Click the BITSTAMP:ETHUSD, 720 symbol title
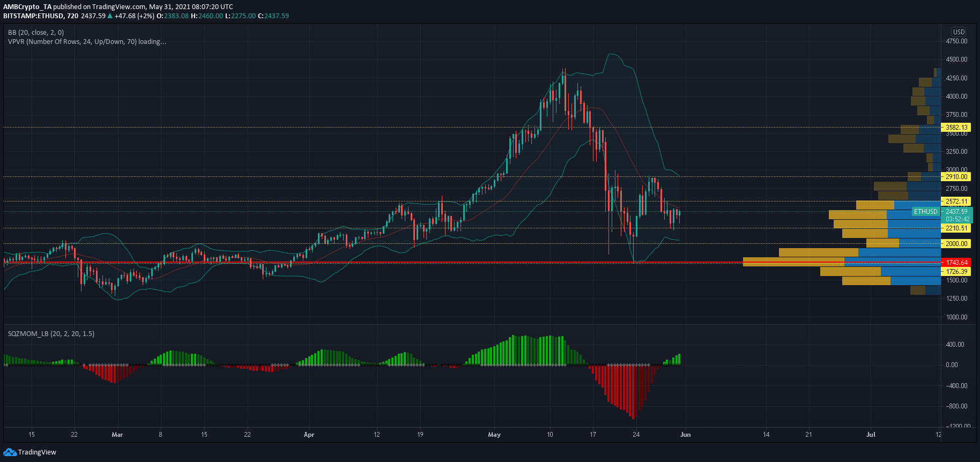The width and height of the screenshot is (980, 462). click(x=41, y=16)
